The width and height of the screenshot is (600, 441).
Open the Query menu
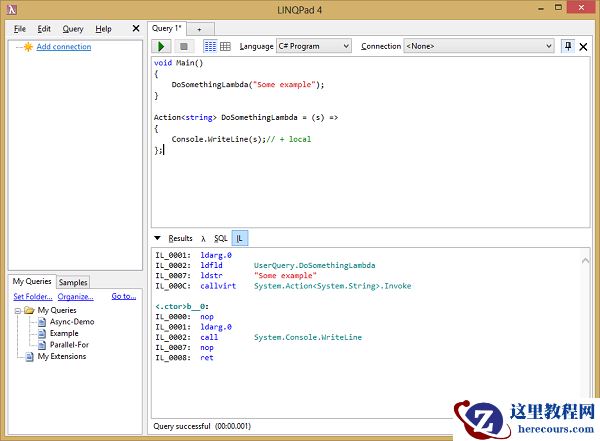pyautogui.click(x=73, y=29)
